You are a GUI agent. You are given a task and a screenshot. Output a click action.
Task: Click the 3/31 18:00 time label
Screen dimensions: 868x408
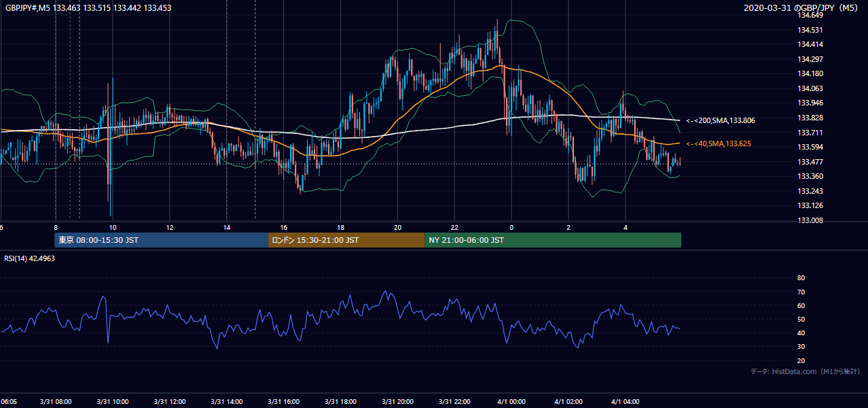coord(341,402)
